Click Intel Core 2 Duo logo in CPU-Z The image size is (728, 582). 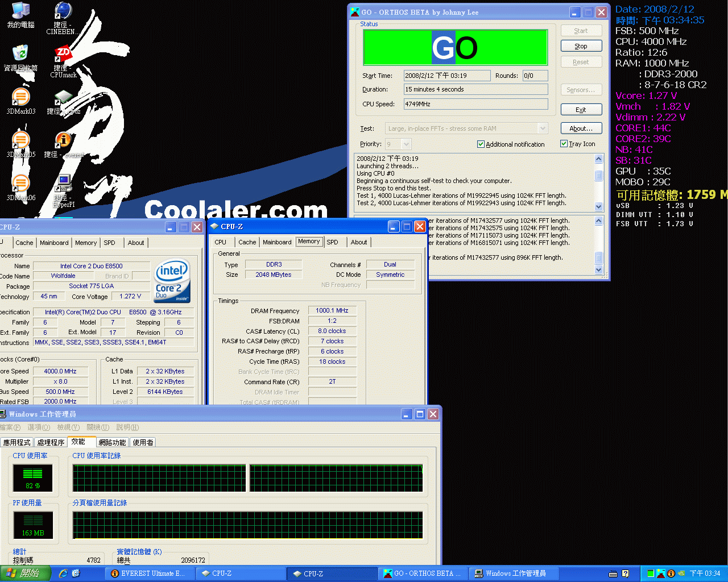click(172, 282)
